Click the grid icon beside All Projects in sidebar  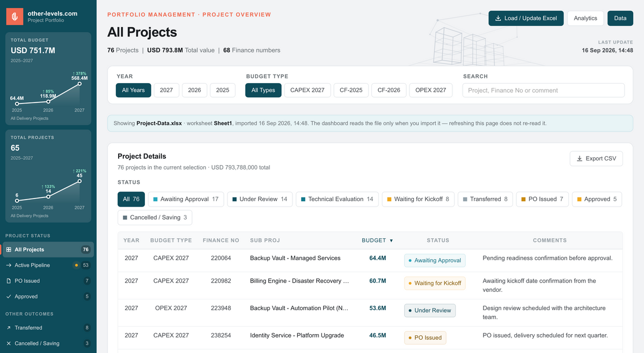point(9,249)
